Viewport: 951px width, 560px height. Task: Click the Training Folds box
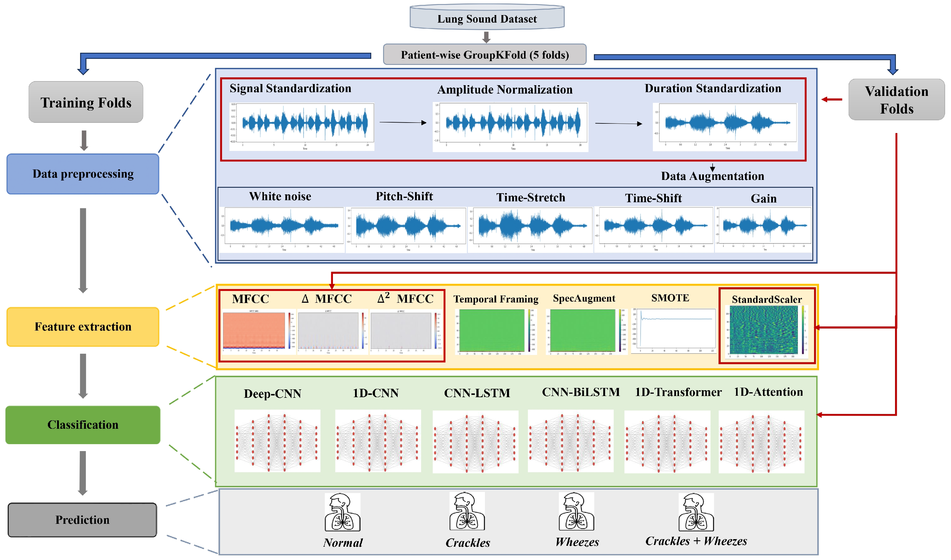(86, 102)
